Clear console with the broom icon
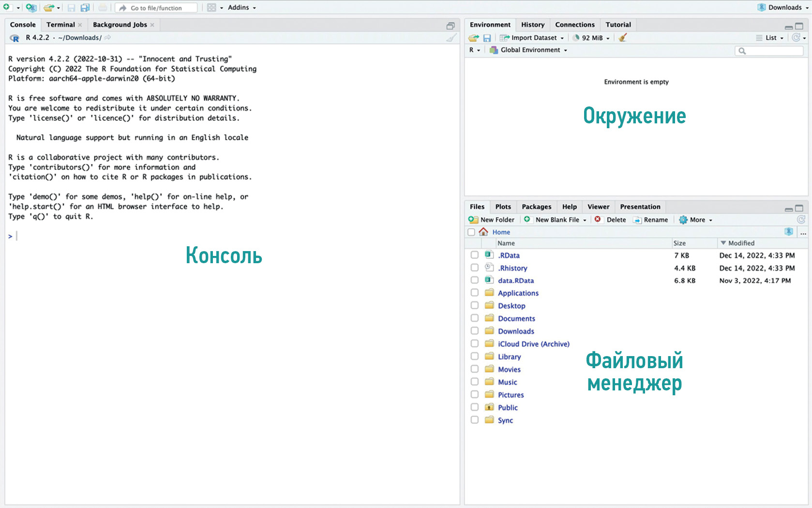The height and width of the screenshot is (508, 812). pyautogui.click(x=451, y=38)
